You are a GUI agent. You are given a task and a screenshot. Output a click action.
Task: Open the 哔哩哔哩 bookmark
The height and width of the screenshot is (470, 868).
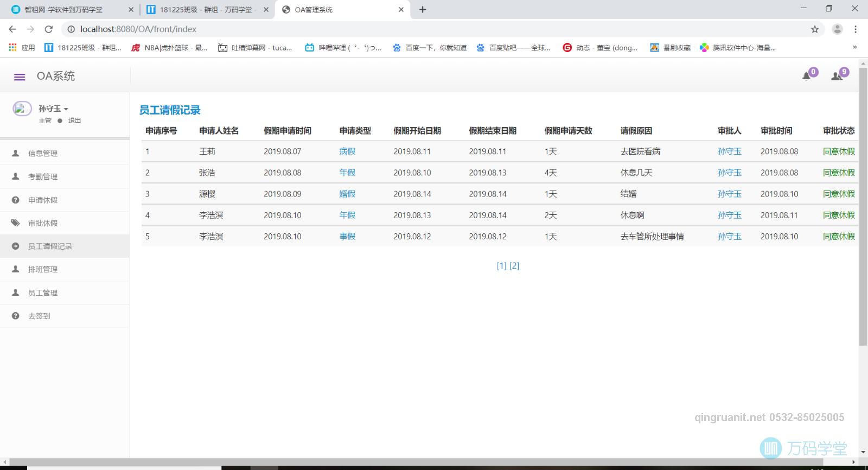[343, 48]
